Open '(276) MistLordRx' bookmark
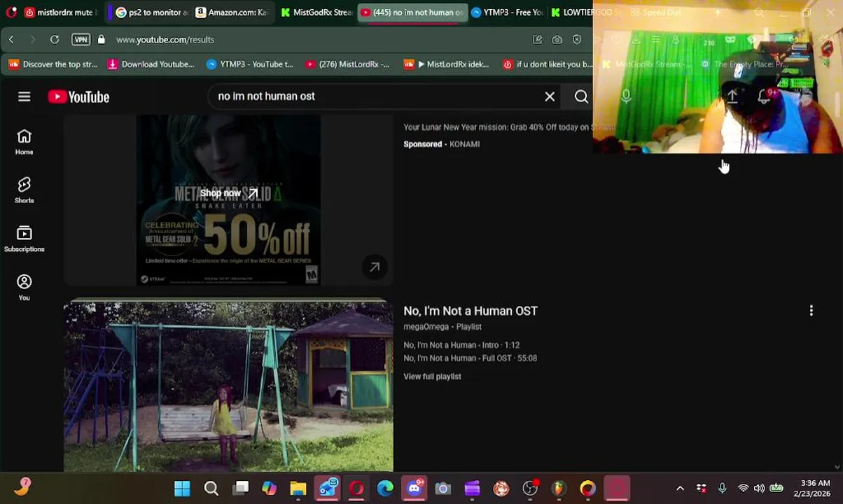 pos(347,64)
